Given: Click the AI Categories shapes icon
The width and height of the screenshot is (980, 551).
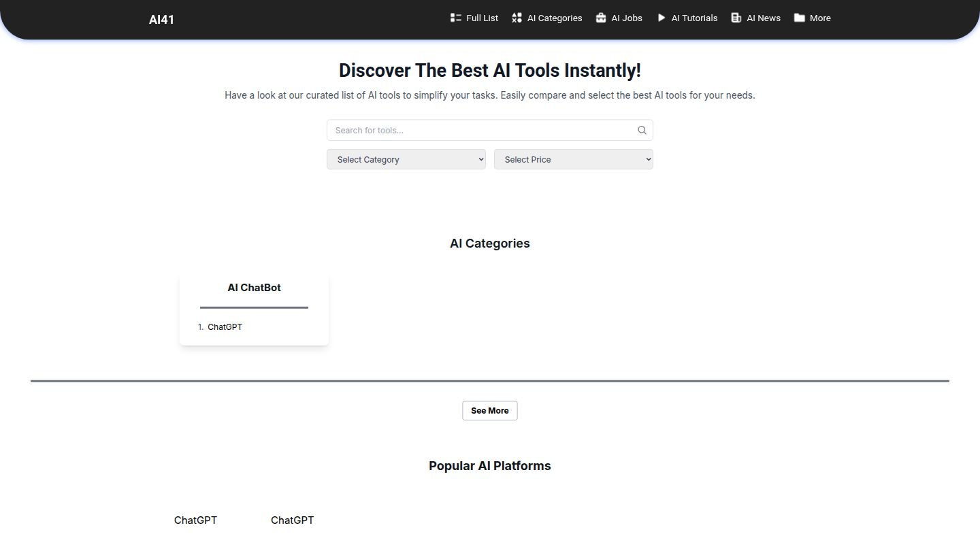Looking at the screenshot, I should click(x=517, y=18).
